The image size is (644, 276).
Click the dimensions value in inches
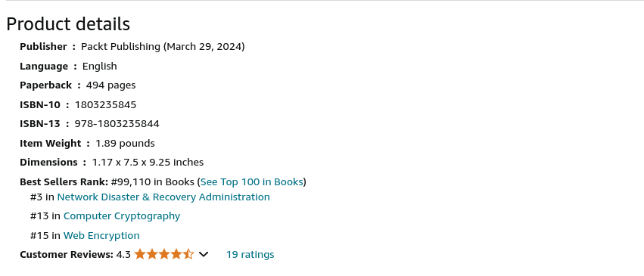(148, 163)
